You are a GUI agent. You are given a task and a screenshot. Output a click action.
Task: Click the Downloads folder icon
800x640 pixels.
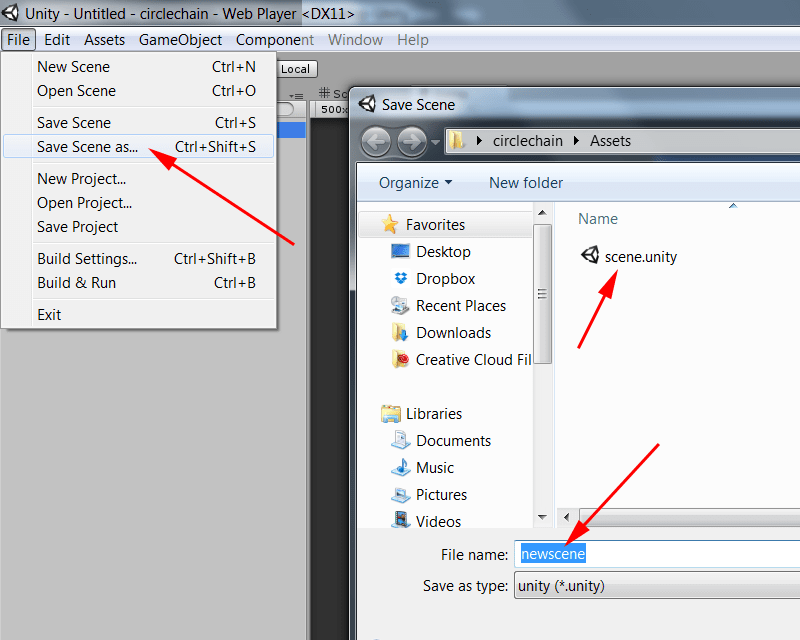pos(400,332)
